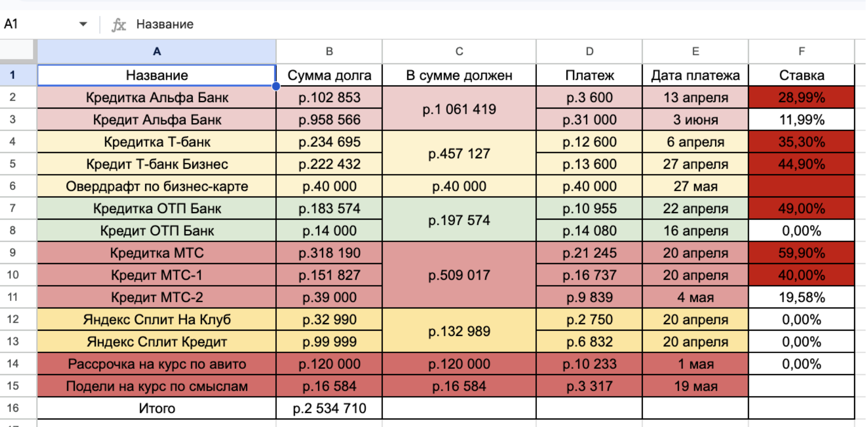Click the Кредитка ОТП Банк cell
This screenshot has width=868, height=427.
pos(157,208)
